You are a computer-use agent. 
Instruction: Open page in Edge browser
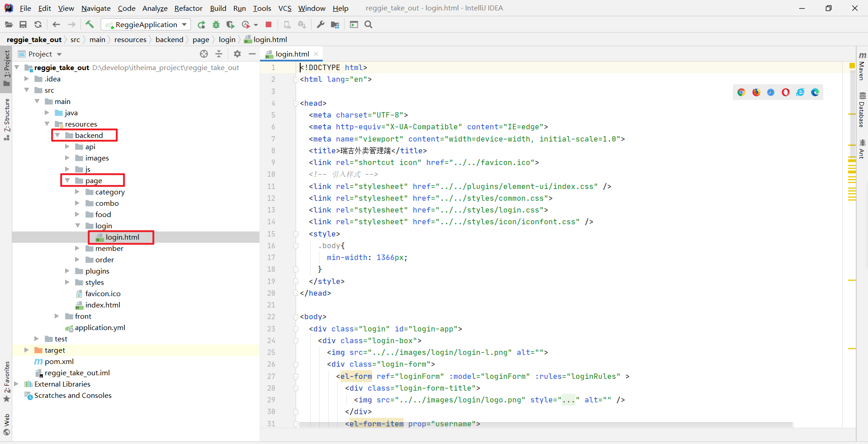point(815,92)
